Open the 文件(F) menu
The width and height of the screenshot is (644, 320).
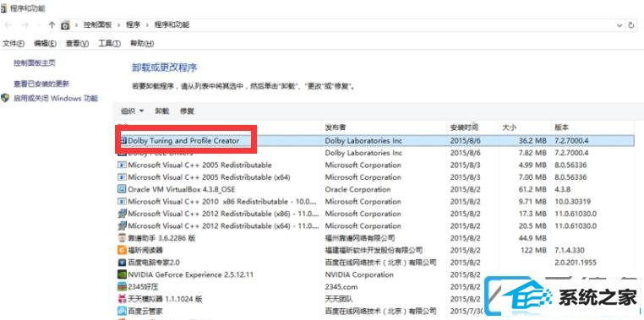point(14,43)
